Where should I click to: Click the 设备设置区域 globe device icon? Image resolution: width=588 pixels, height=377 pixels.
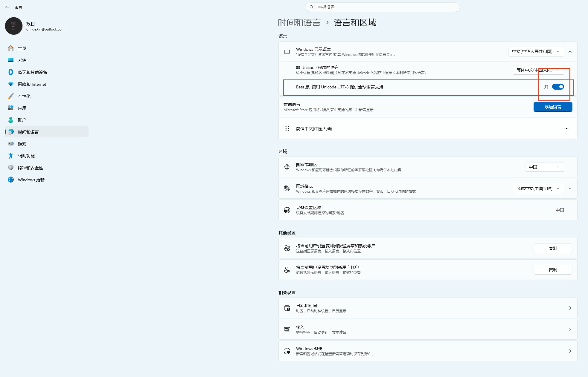click(x=287, y=210)
